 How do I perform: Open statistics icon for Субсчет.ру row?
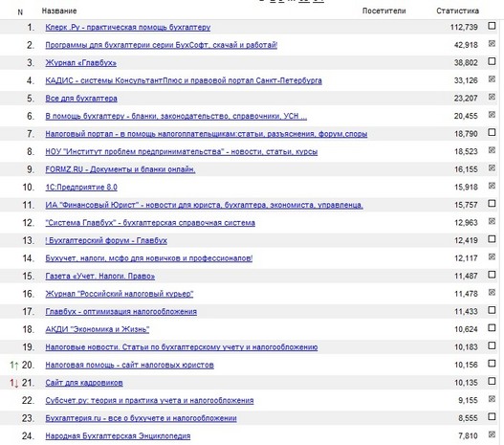point(492,399)
